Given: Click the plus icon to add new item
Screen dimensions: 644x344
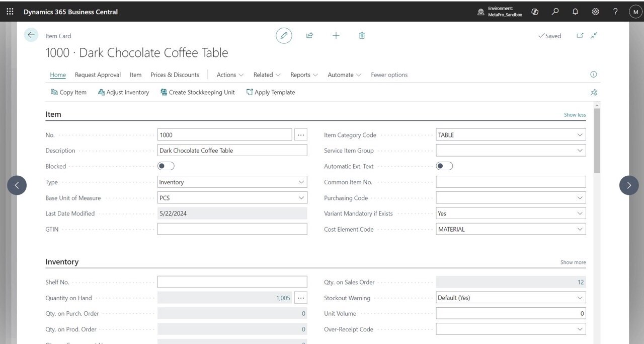Looking at the screenshot, I should [x=336, y=35].
